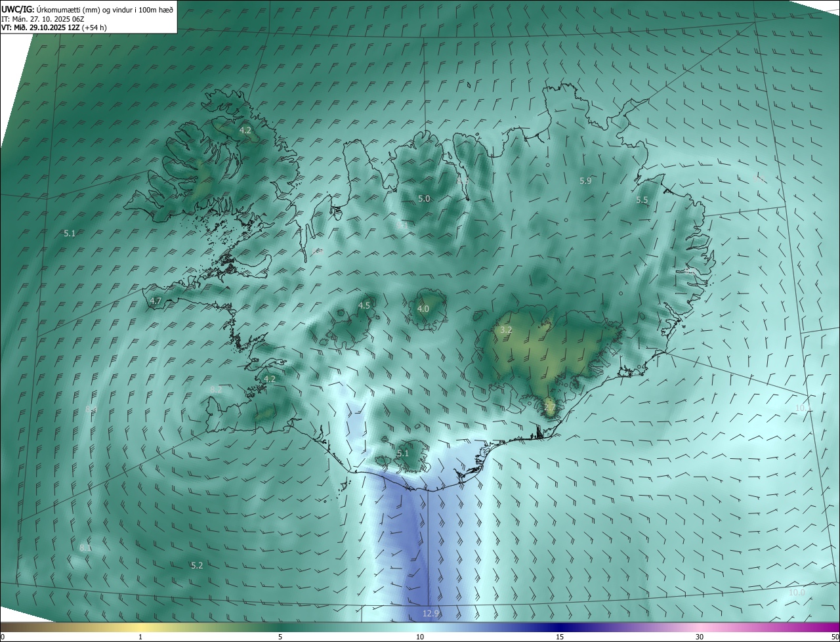Click the 3.2 value on the large glacier
Viewport: 840px width, 642px height.
505,330
